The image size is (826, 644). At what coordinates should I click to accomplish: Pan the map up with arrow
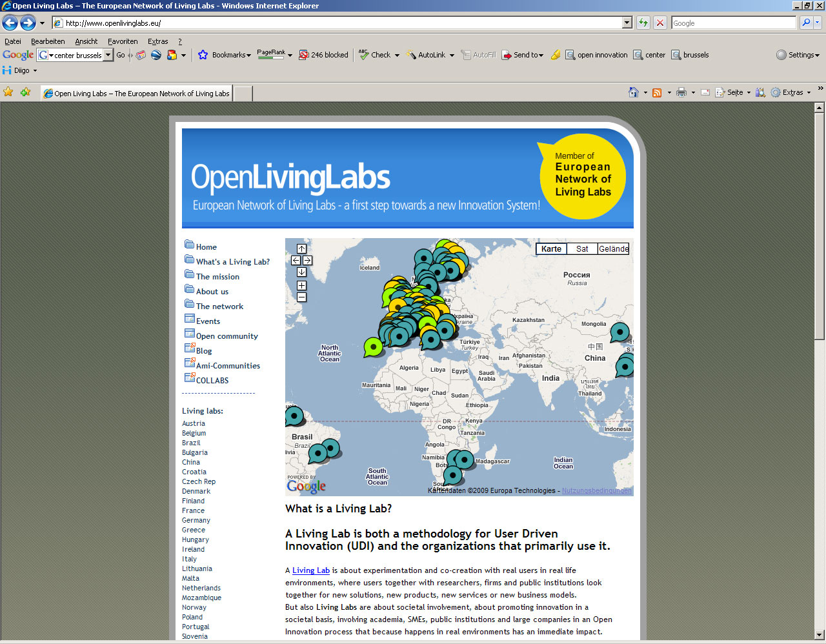(301, 248)
